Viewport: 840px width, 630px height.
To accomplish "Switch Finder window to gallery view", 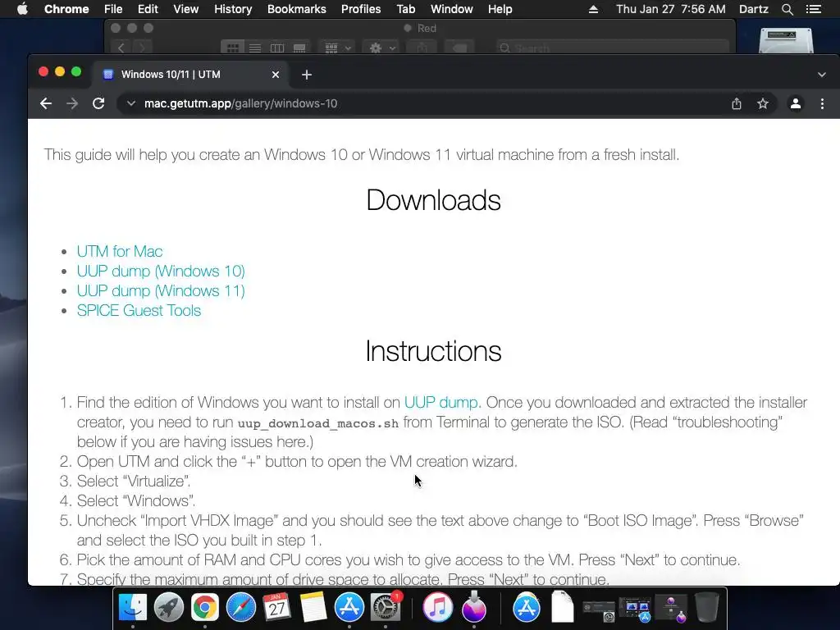I will [299, 48].
